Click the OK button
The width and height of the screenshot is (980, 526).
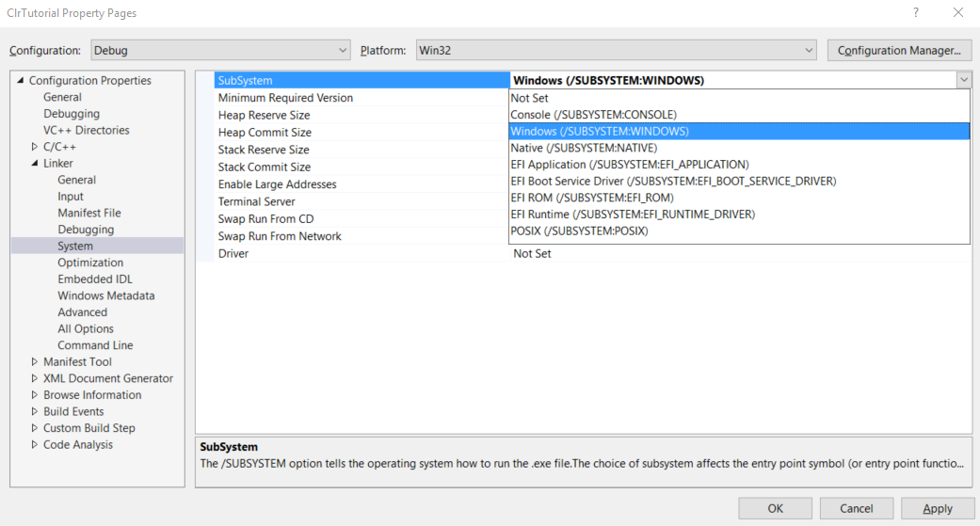(775, 508)
